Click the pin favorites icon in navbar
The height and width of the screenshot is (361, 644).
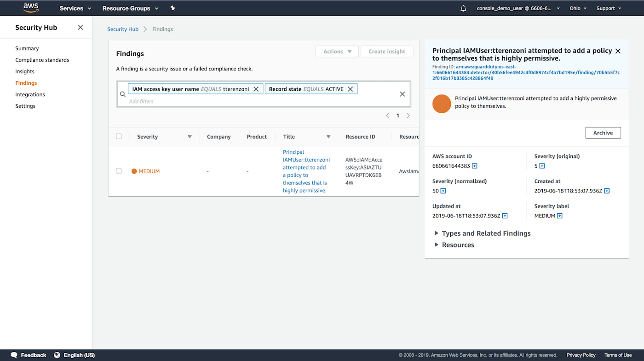173,8
